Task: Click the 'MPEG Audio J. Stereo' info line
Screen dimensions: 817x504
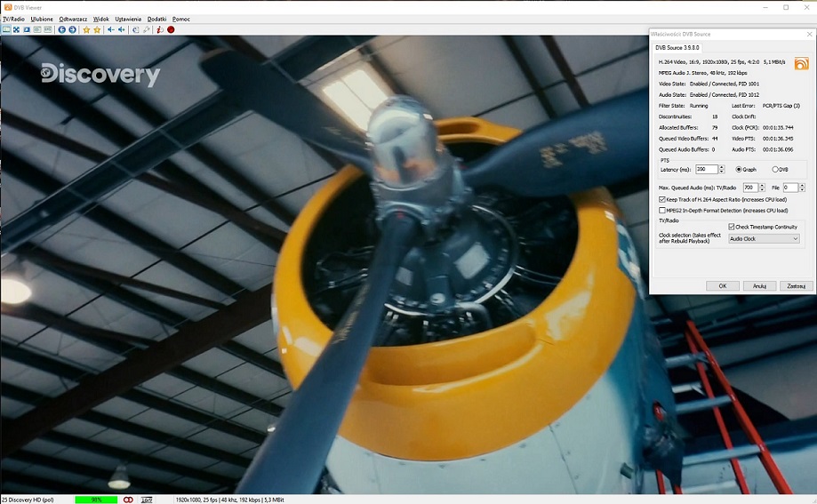Action: click(x=702, y=73)
